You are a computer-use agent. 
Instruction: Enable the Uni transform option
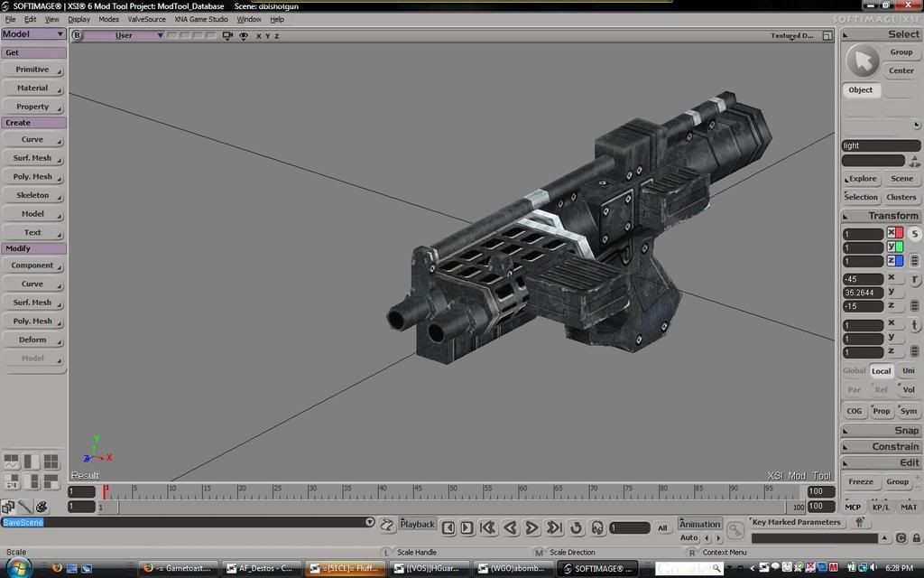pos(908,370)
